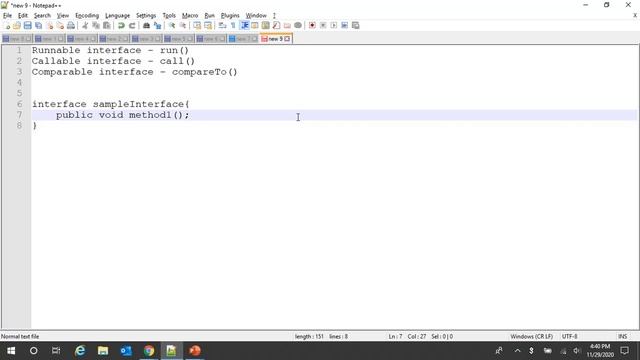Toggle INS insert mode in status bar
Image resolution: width=640 pixels, height=360 pixels.
pyautogui.click(x=622, y=337)
